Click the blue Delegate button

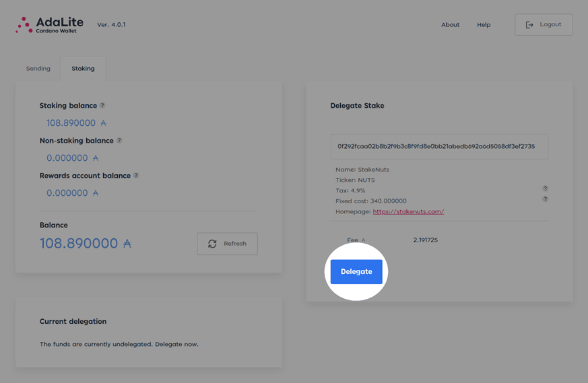pos(356,272)
